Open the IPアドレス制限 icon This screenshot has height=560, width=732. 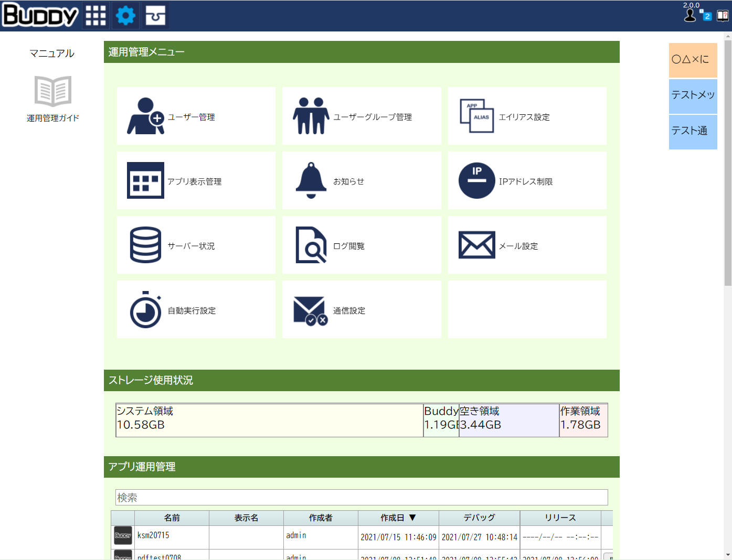coord(476,180)
